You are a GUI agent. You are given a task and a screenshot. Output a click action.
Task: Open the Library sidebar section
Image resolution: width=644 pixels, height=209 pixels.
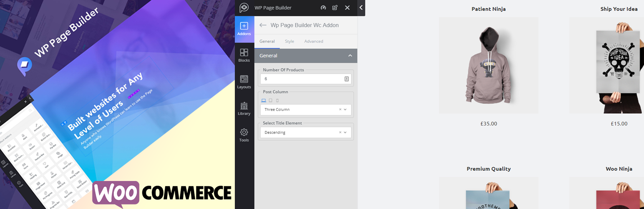pos(244,109)
